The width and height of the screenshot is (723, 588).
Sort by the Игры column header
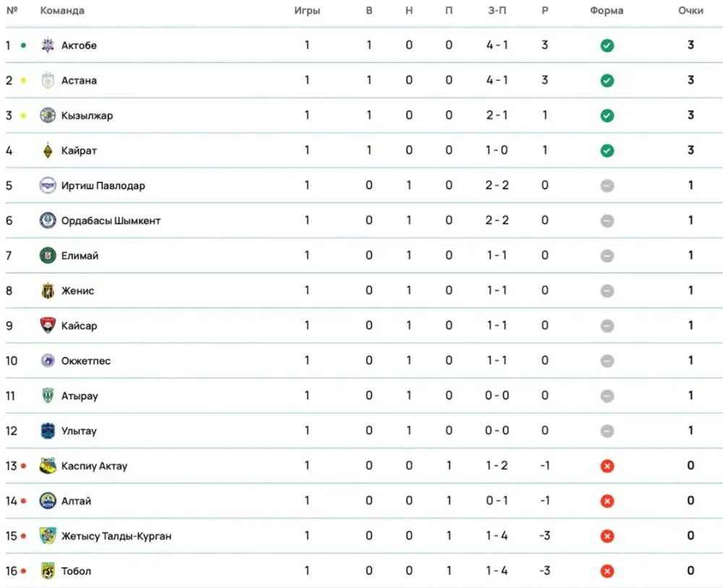[307, 11]
